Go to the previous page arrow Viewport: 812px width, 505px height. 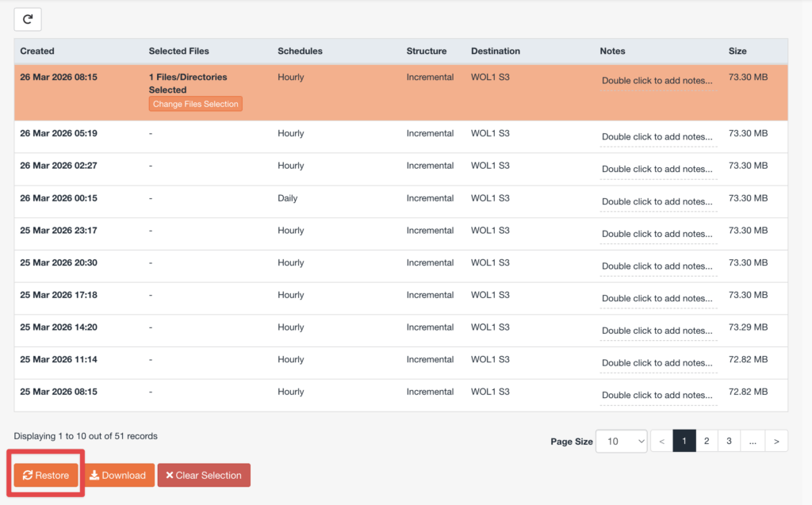coord(661,442)
